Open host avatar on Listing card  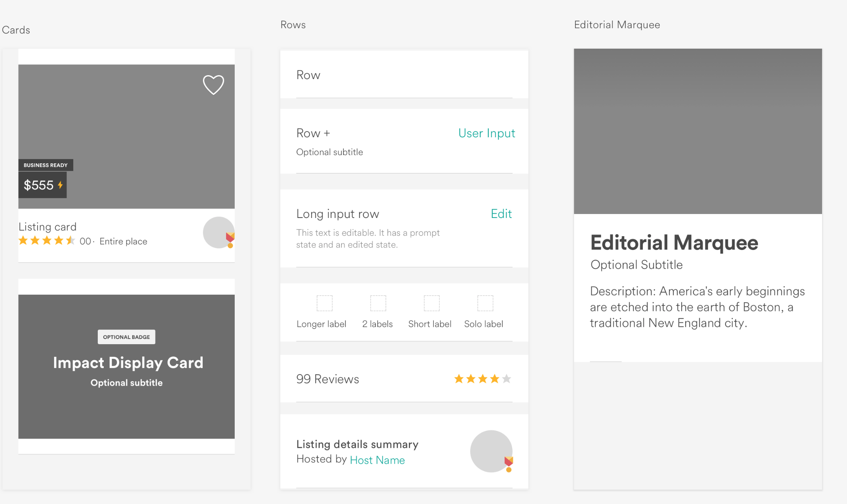pyautogui.click(x=218, y=232)
